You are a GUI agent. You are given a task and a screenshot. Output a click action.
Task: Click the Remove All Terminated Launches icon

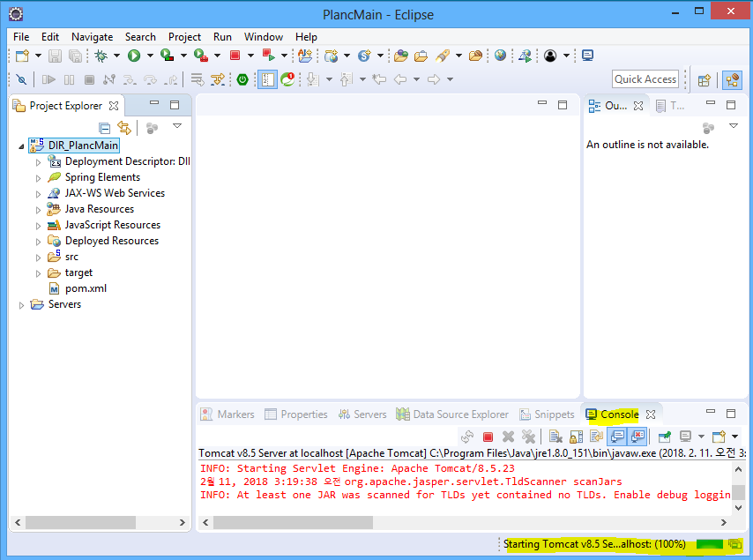tap(528, 436)
